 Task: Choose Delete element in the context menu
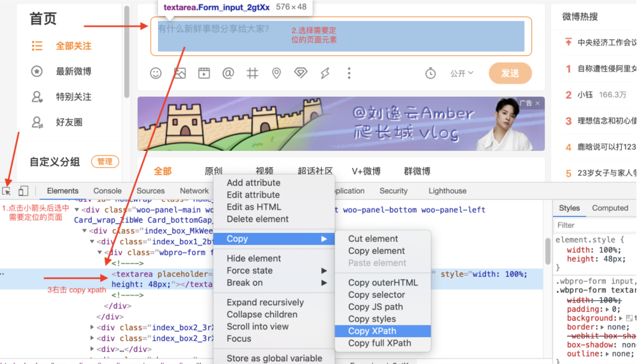coord(274,219)
